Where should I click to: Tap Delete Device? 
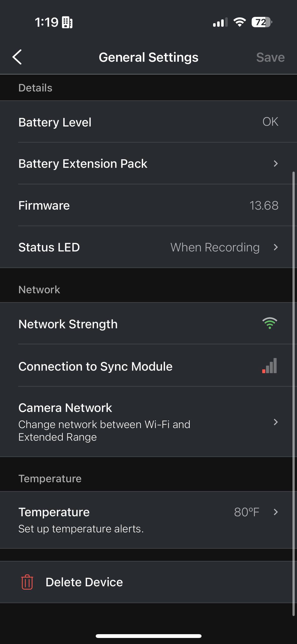pos(84,582)
